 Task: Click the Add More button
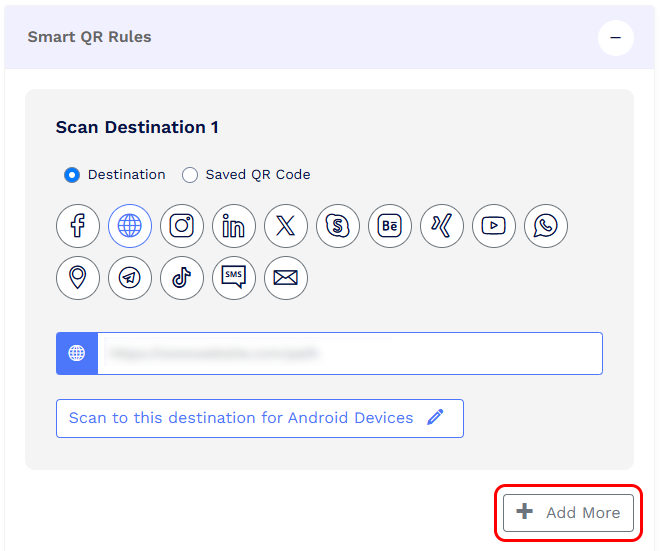click(x=568, y=513)
